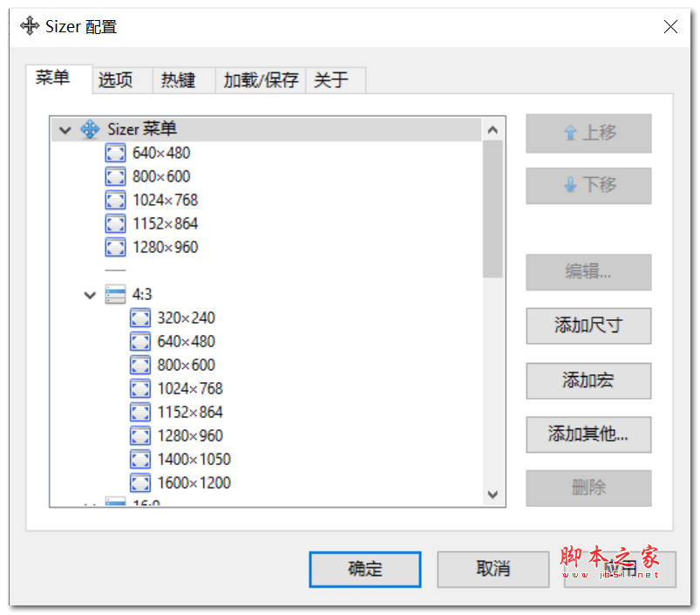Click the scrollbar down arrow
This screenshot has height=615, width=700.
pyautogui.click(x=493, y=495)
